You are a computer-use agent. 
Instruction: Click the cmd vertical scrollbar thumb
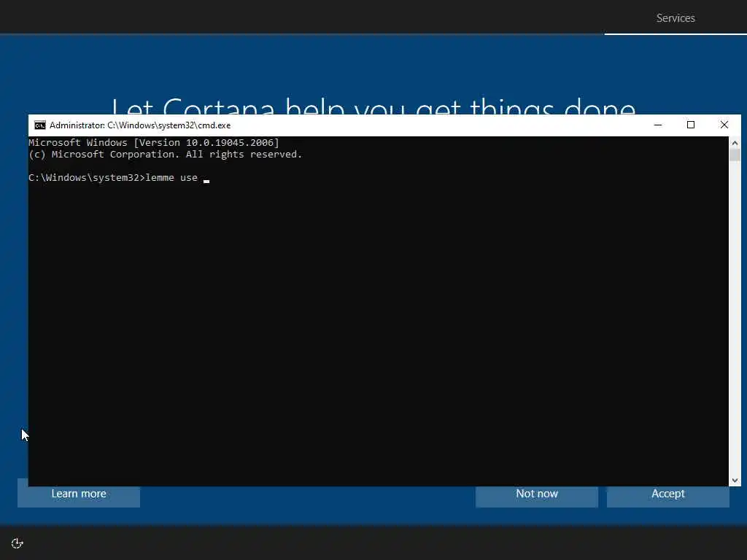pyautogui.click(x=735, y=155)
